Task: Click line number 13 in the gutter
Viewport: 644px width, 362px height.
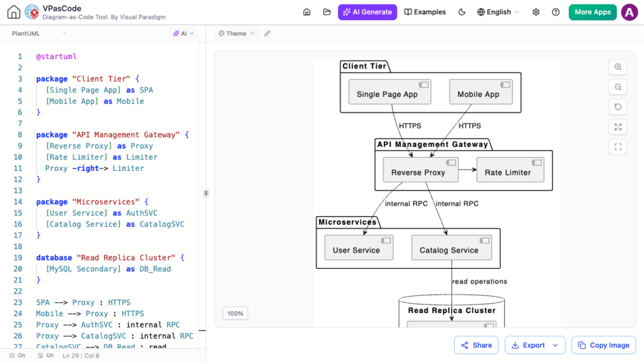Action: (18, 191)
